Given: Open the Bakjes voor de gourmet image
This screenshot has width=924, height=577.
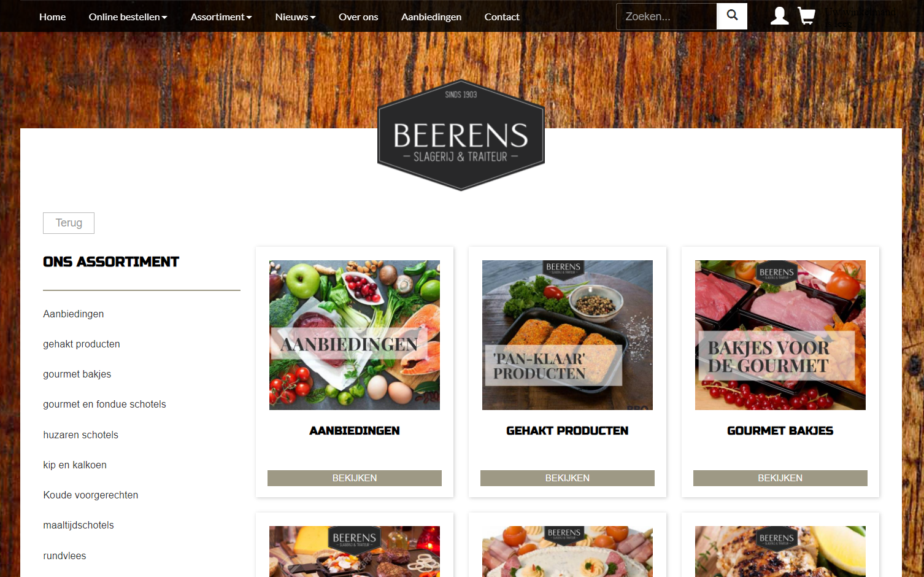Looking at the screenshot, I should click(780, 335).
